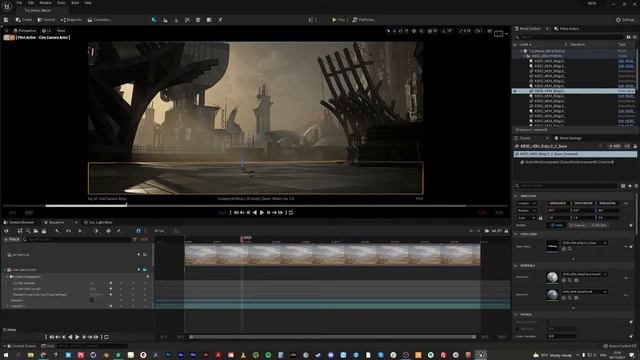Open the Window menu

[x=45, y=3]
